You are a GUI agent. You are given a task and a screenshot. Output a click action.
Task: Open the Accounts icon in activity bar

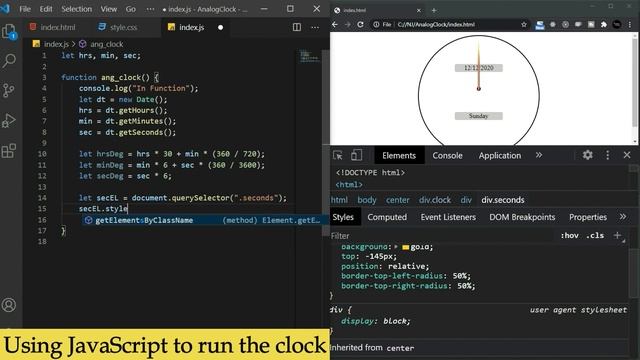point(9,305)
